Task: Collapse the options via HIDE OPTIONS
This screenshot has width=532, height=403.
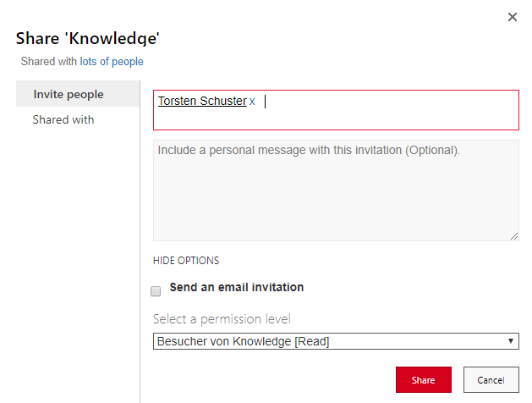Action: (x=186, y=261)
